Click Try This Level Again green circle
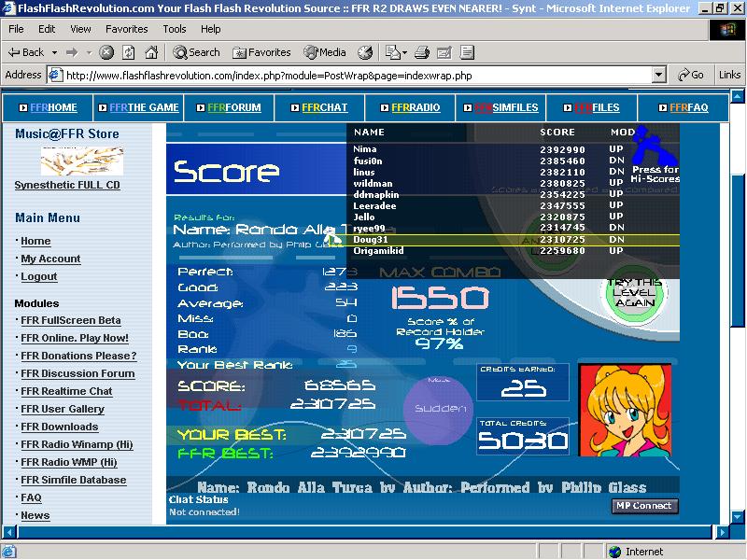Viewport: 747px width, 560px height. click(x=634, y=293)
